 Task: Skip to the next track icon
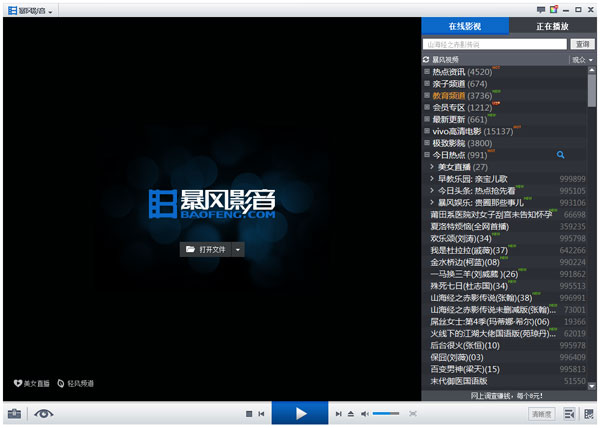pos(339,414)
